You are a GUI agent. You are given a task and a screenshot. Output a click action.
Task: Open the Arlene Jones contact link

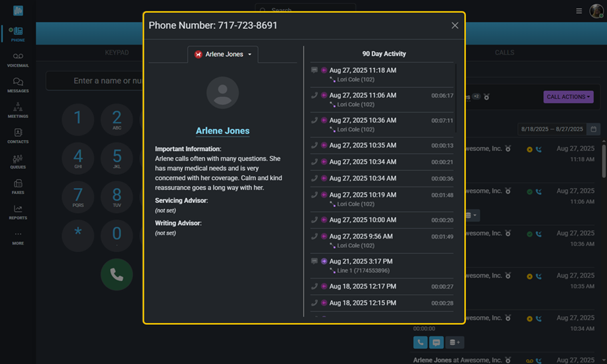(x=223, y=131)
